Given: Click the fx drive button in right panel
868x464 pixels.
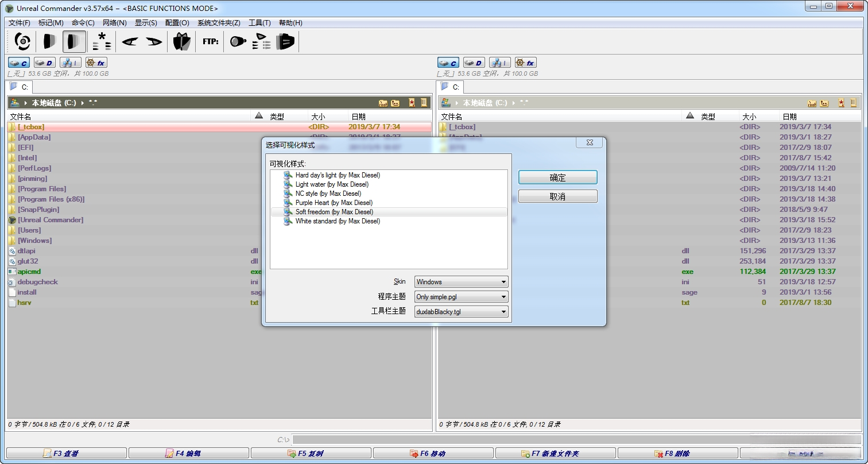Looking at the screenshot, I should (x=526, y=63).
